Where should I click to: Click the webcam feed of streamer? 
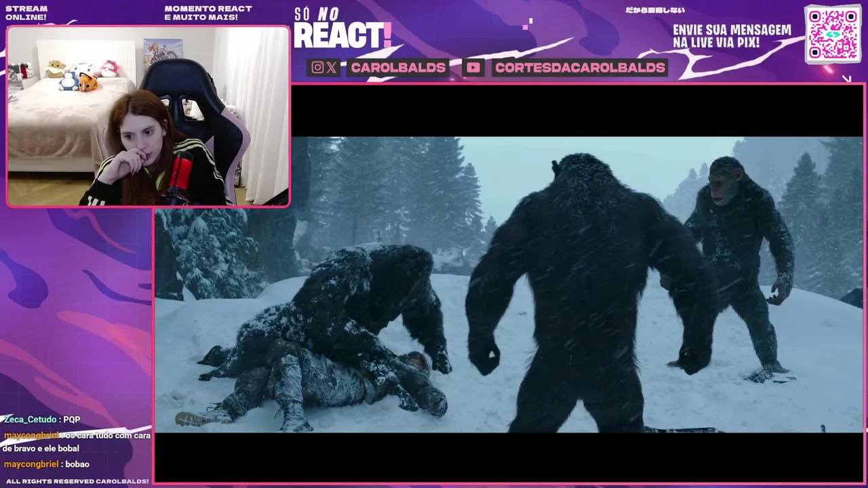(x=148, y=116)
